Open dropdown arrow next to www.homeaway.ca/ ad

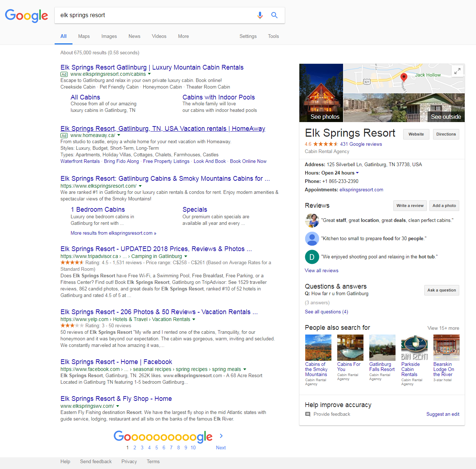[119, 135]
